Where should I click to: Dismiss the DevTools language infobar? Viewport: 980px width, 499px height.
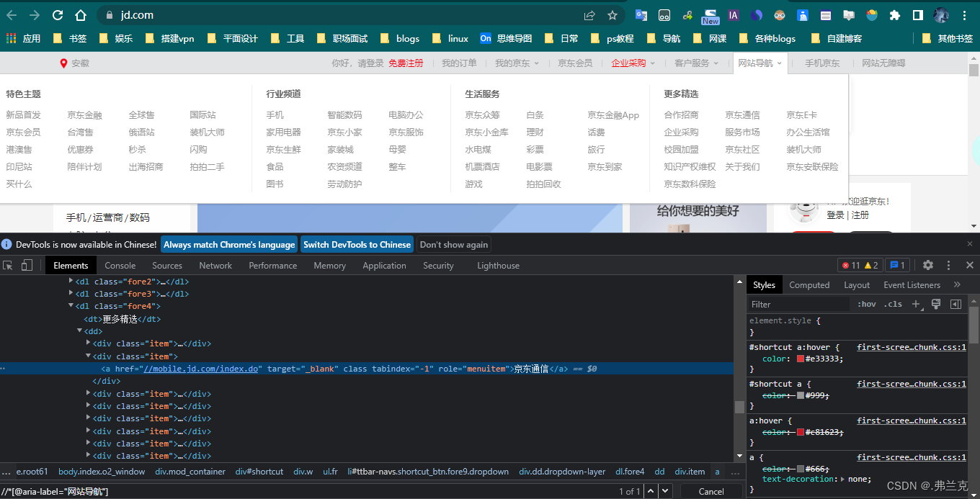pos(970,244)
